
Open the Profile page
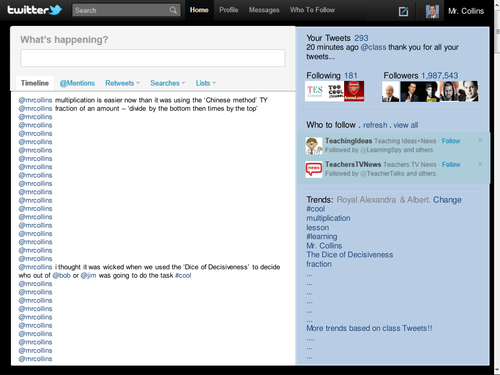pos(229,10)
